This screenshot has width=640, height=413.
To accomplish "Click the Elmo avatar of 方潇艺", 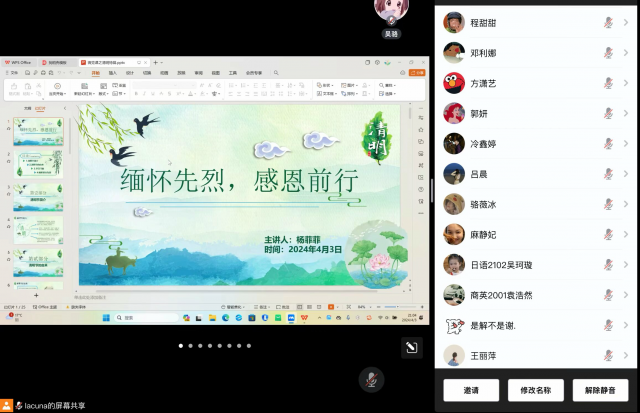I will (454, 83).
